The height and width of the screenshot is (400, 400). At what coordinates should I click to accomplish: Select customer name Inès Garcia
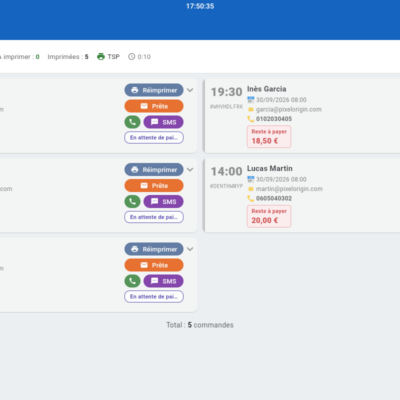(x=266, y=89)
